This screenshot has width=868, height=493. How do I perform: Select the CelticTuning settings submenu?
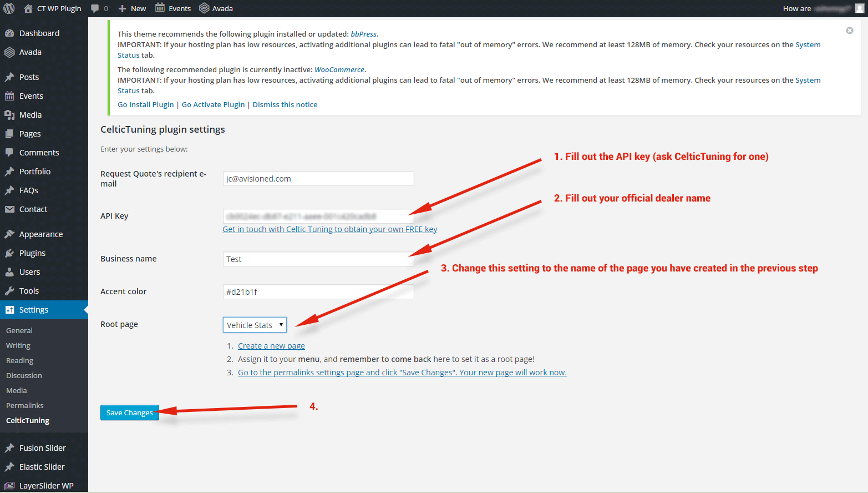[x=28, y=420]
